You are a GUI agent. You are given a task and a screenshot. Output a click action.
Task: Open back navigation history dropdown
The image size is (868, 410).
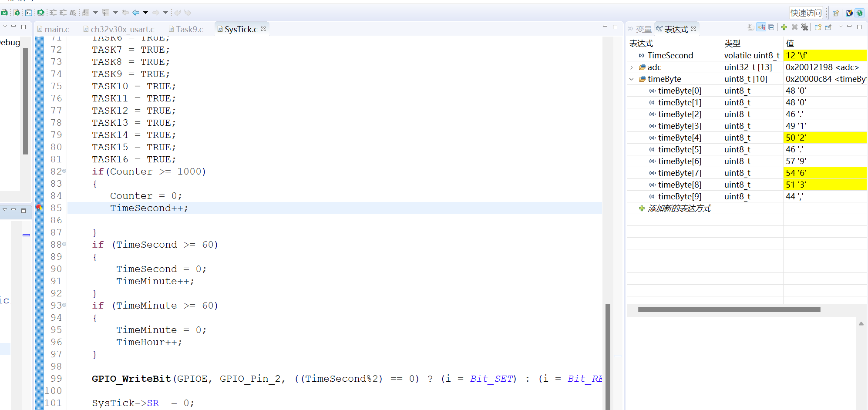tap(145, 13)
